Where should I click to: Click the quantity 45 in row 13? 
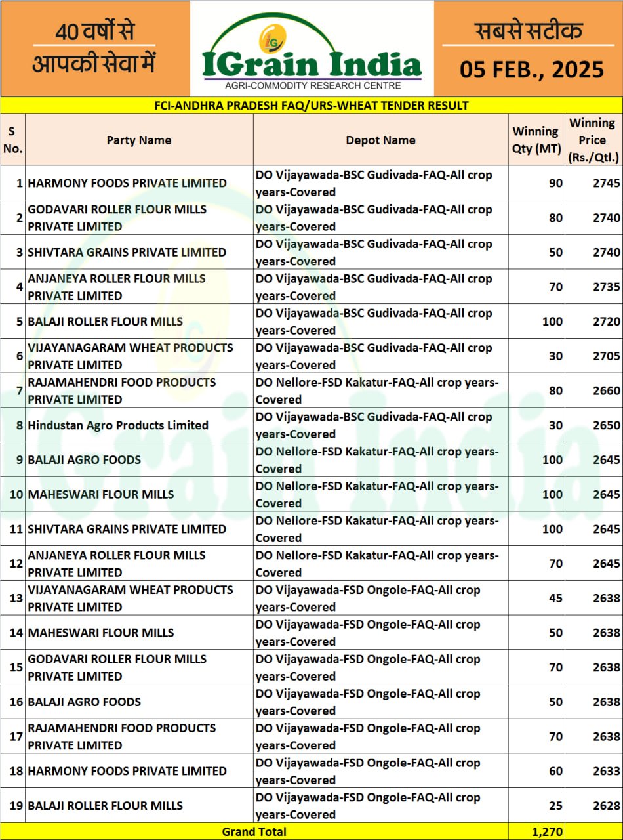coord(555,598)
